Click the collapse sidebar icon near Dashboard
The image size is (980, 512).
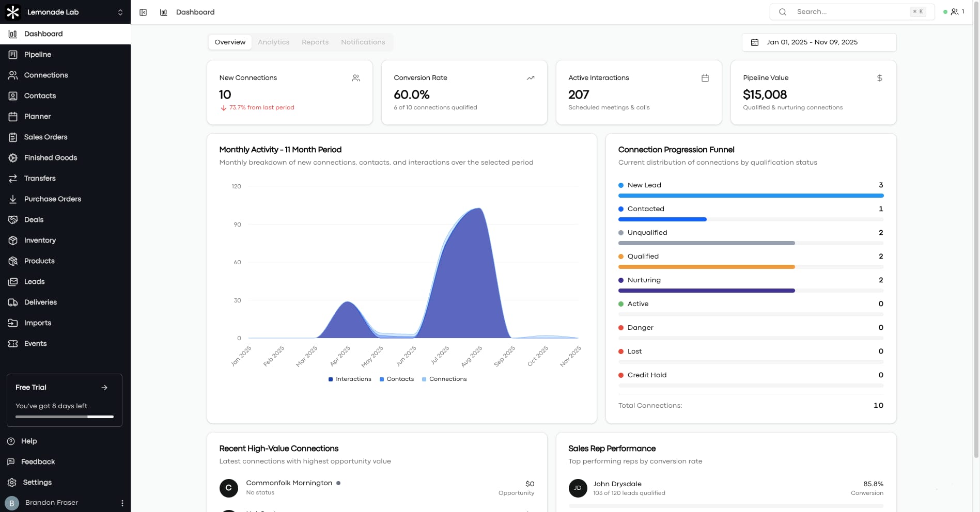point(143,12)
